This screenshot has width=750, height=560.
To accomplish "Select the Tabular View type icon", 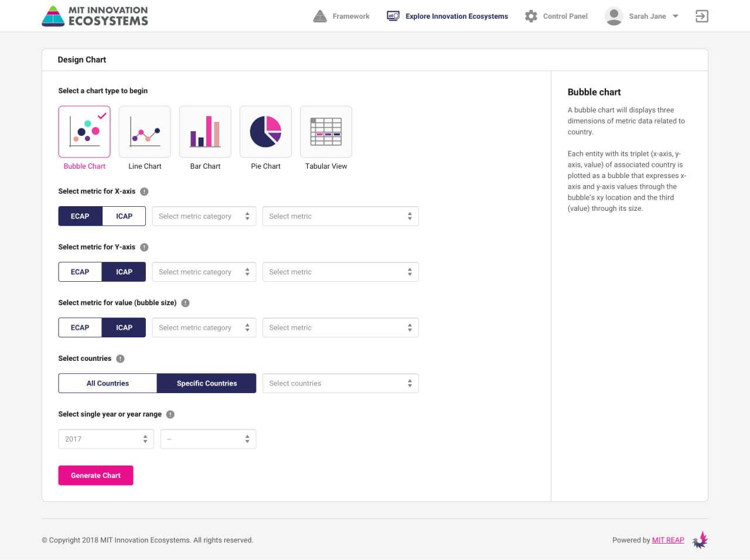I will tap(326, 132).
